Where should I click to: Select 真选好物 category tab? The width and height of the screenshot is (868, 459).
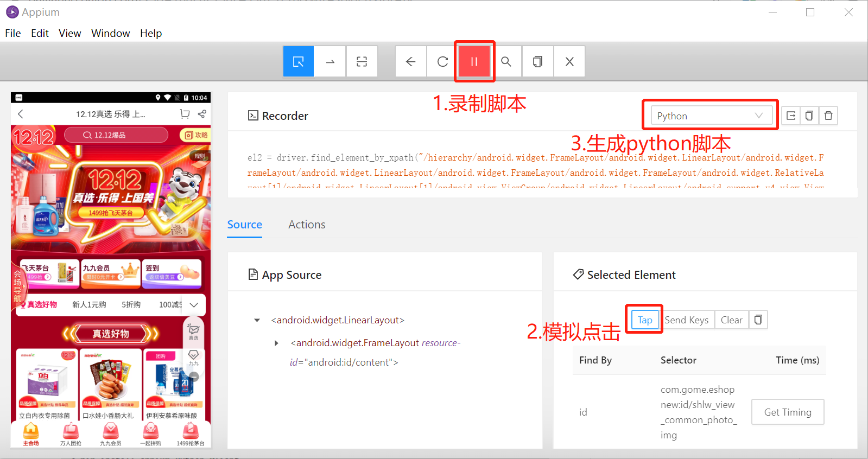click(42, 305)
